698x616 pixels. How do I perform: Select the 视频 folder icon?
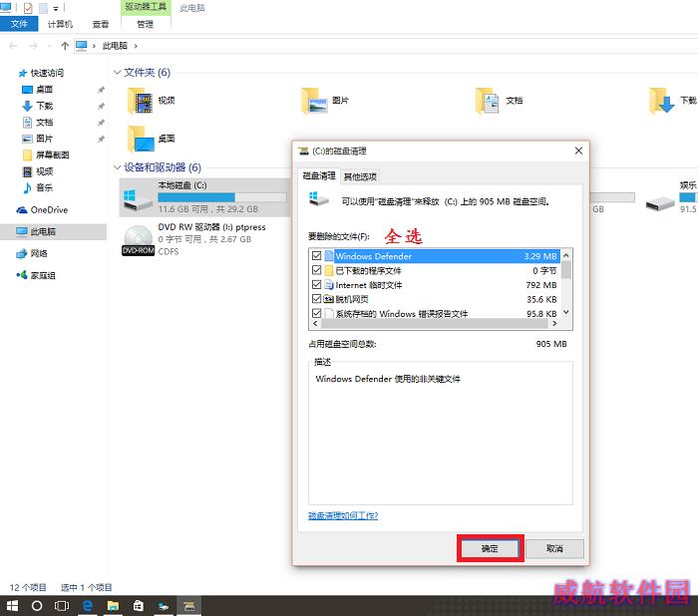point(141,101)
